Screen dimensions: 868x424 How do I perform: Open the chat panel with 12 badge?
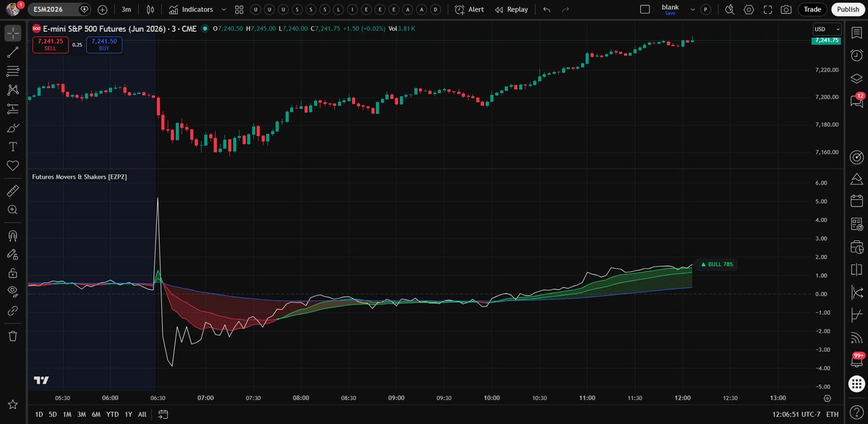pyautogui.click(x=857, y=101)
